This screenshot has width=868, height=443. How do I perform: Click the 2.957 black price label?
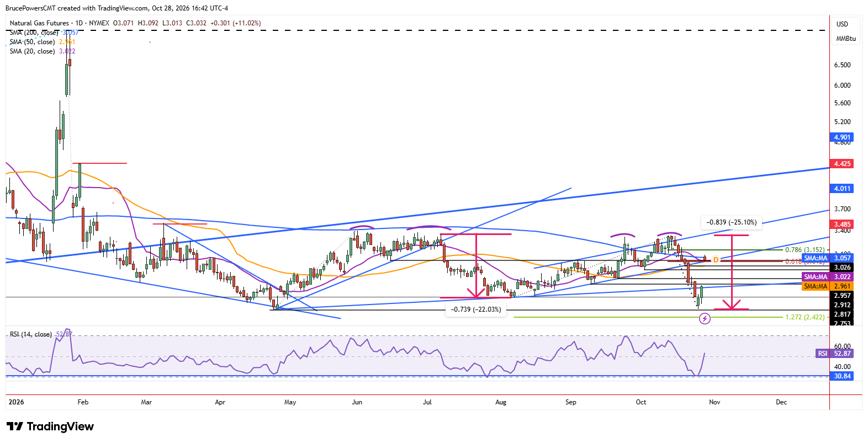pos(842,296)
